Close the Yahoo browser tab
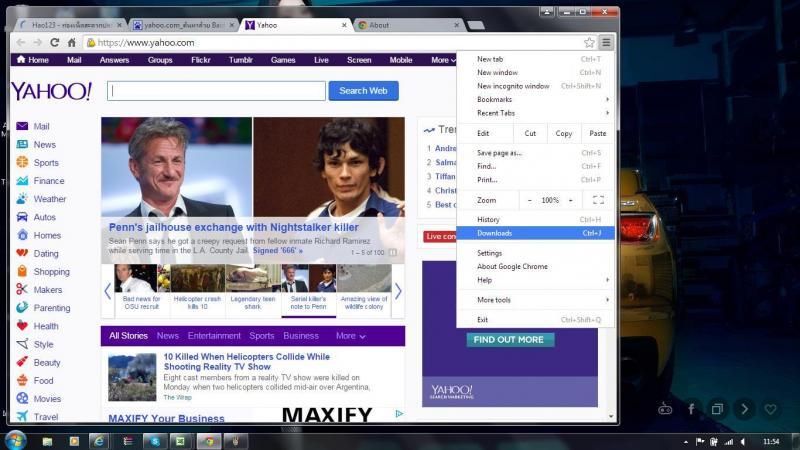Viewport: 800px width, 450px height. [x=344, y=25]
